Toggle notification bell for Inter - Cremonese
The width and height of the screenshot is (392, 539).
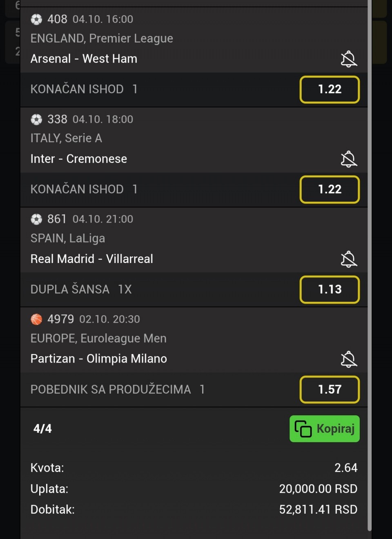click(x=349, y=159)
